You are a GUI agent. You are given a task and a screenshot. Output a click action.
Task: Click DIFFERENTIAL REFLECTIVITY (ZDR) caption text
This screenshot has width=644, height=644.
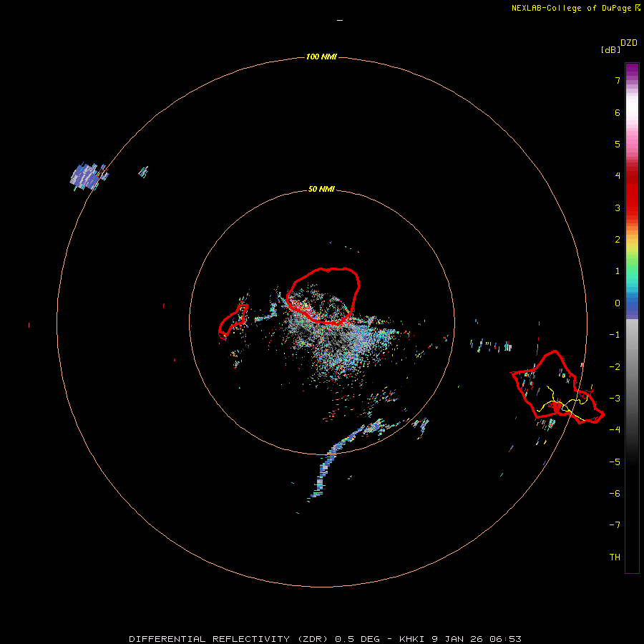tap(229, 639)
